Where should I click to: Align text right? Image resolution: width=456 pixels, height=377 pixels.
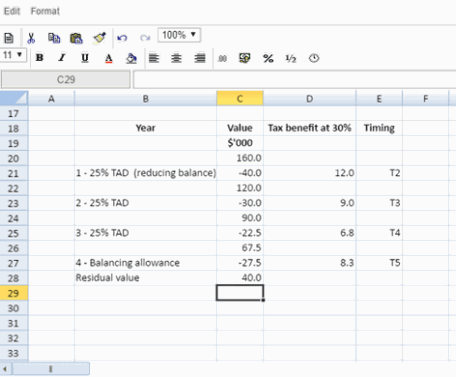click(200, 58)
